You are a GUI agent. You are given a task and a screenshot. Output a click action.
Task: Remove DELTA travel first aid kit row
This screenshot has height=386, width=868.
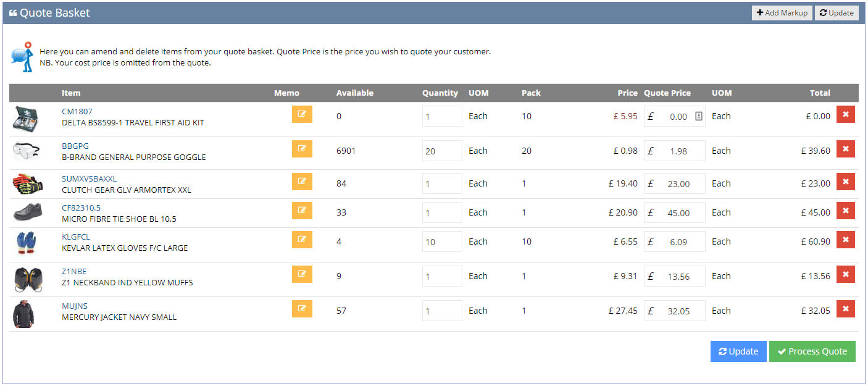(x=846, y=114)
